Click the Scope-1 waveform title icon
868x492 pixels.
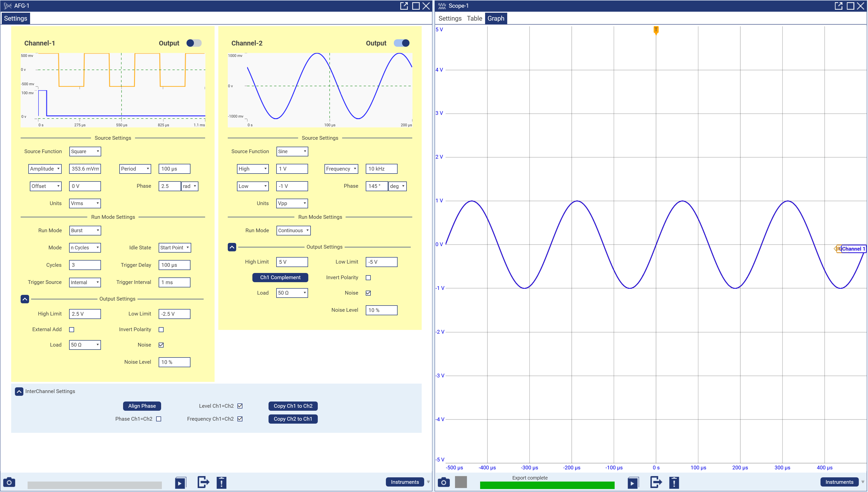pyautogui.click(x=442, y=6)
